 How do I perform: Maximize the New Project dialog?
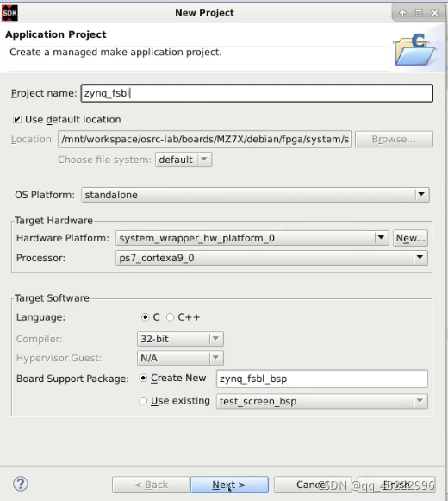coord(419,13)
